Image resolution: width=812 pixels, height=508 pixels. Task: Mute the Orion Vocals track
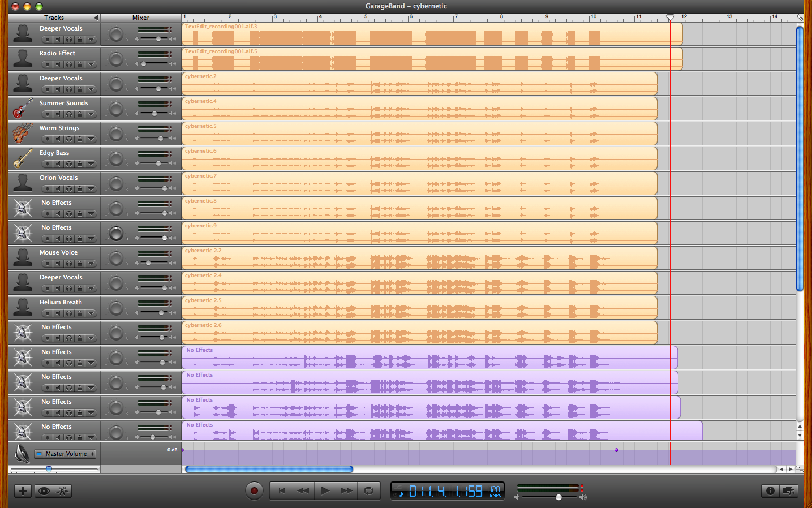[x=58, y=189]
